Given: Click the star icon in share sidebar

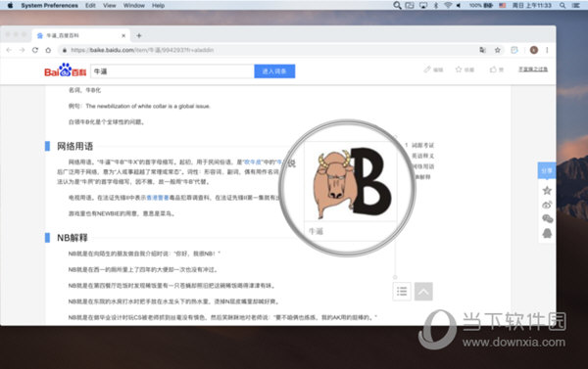Looking at the screenshot, I should tap(547, 190).
